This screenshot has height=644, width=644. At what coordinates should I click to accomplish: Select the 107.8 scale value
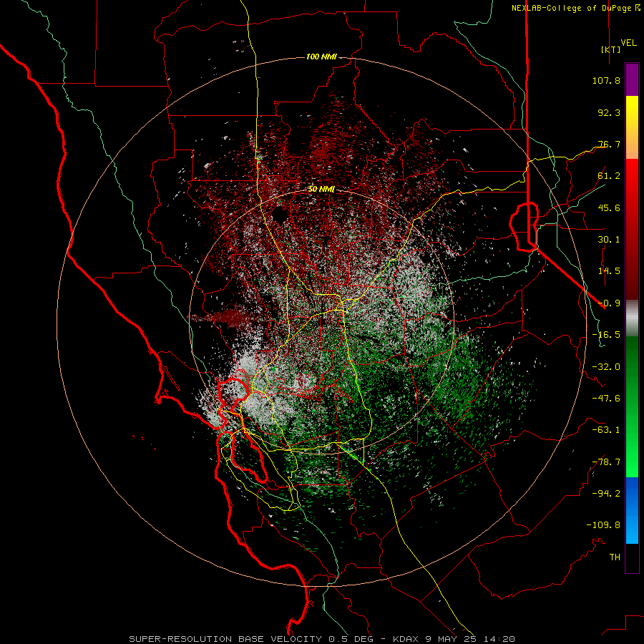[x=606, y=80]
